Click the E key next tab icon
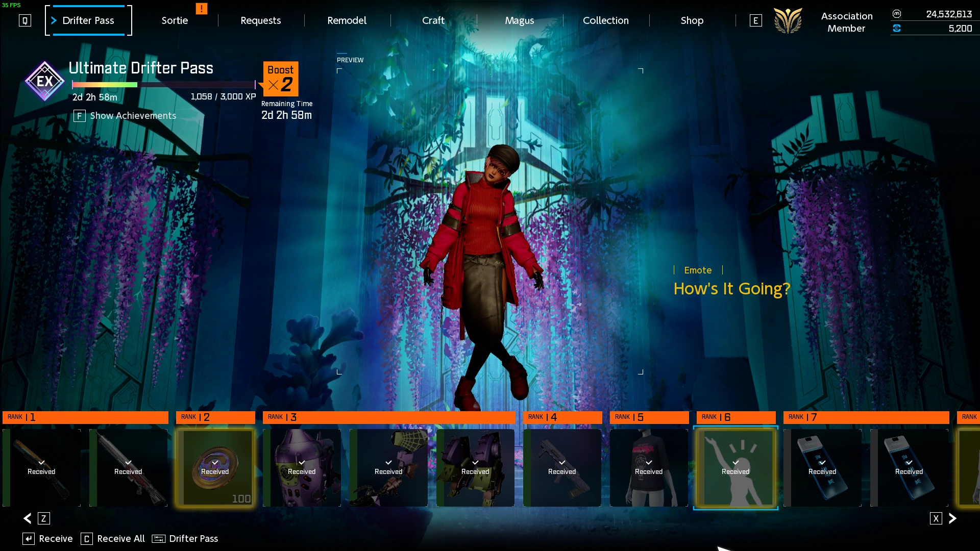 pyautogui.click(x=755, y=21)
